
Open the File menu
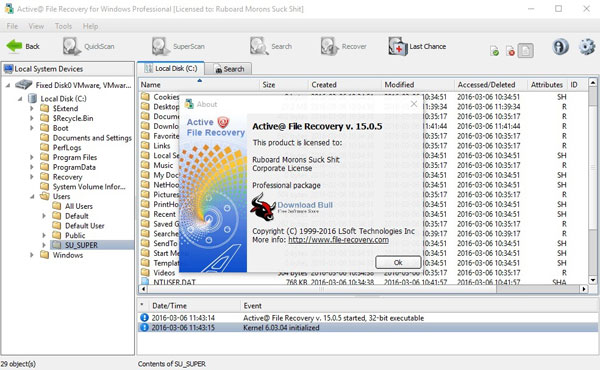(12, 26)
